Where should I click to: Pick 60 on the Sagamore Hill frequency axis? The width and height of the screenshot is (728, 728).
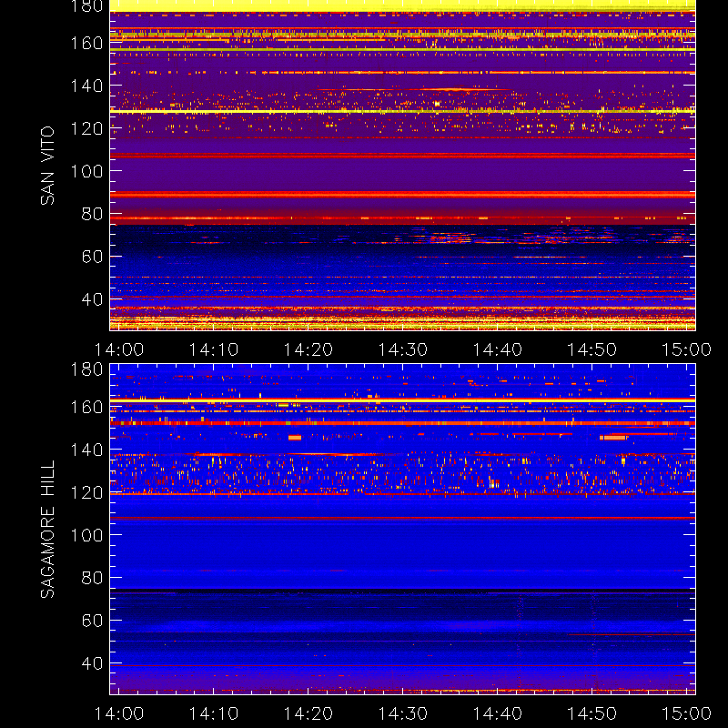(92, 621)
